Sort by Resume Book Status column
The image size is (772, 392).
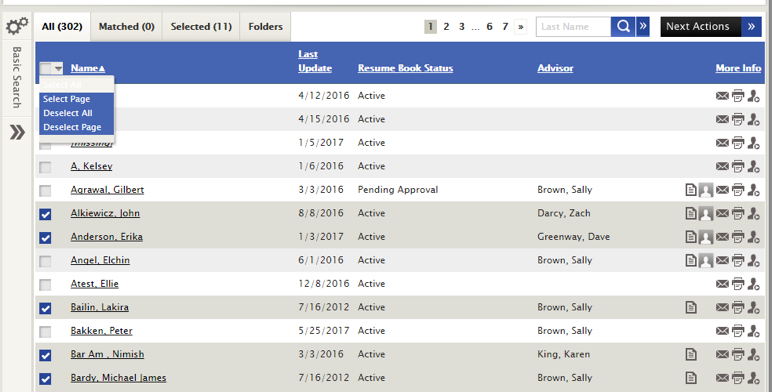coord(405,68)
